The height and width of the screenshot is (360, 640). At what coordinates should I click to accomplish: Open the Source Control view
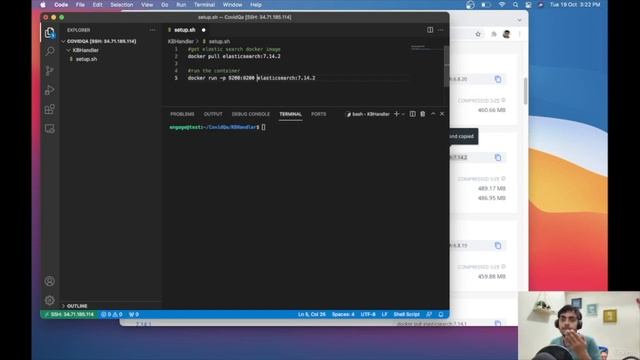(x=50, y=71)
